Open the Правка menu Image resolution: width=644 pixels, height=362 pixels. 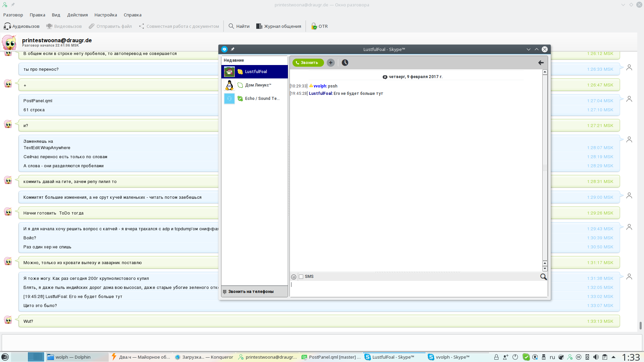[37, 15]
